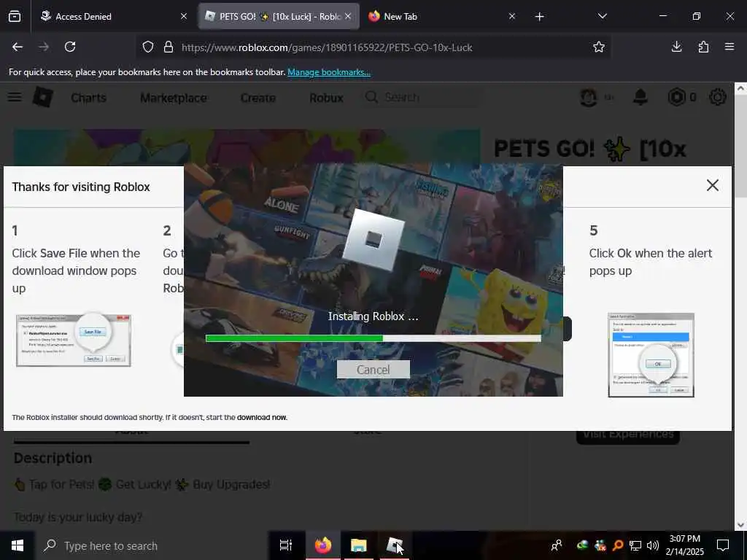
Task: Open the extensions puzzle icon
Action: [x=703, y=47]
